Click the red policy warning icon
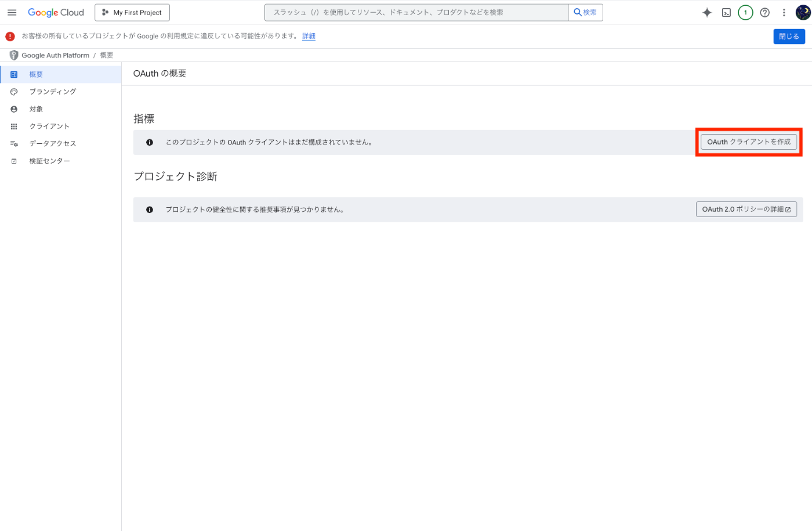Image resolution: width=812 pixels, height=531 pixels. pyautogui.click(x=10, y=36)
